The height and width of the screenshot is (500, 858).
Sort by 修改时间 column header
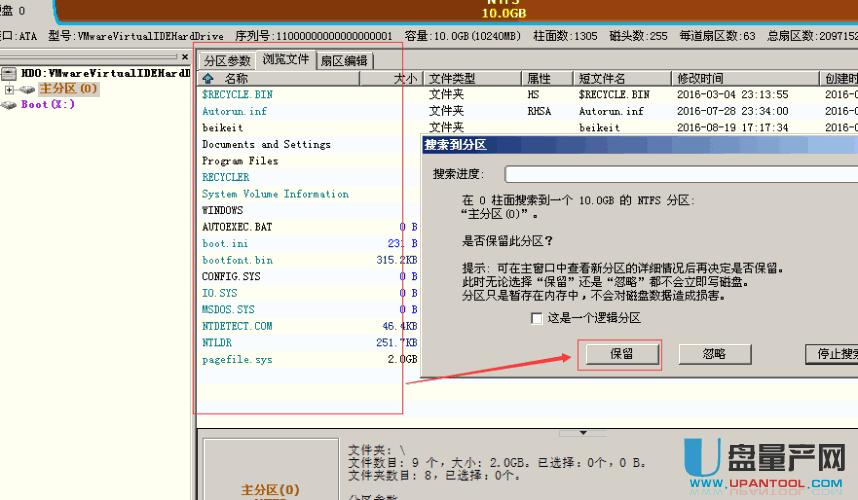[x=700, y=78]
